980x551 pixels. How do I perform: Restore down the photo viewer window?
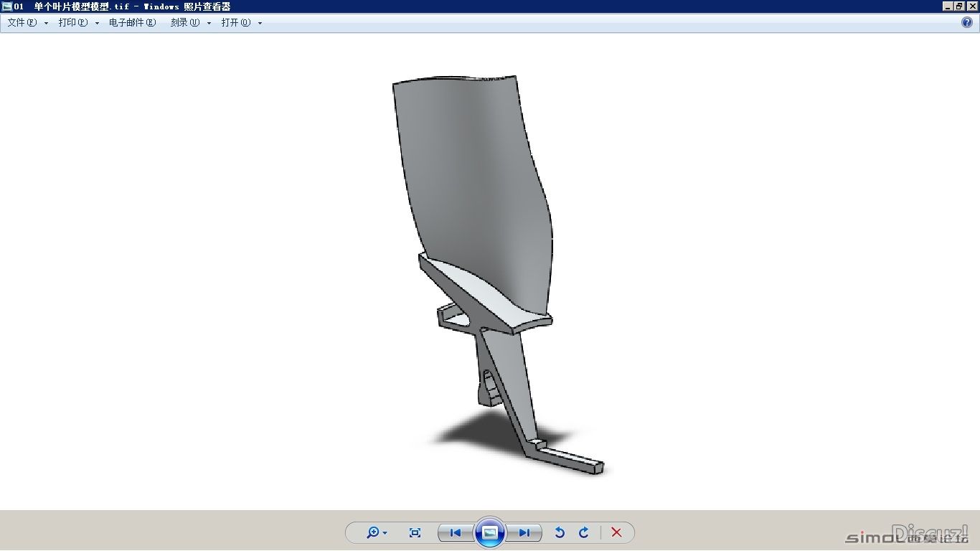[960, 6]
